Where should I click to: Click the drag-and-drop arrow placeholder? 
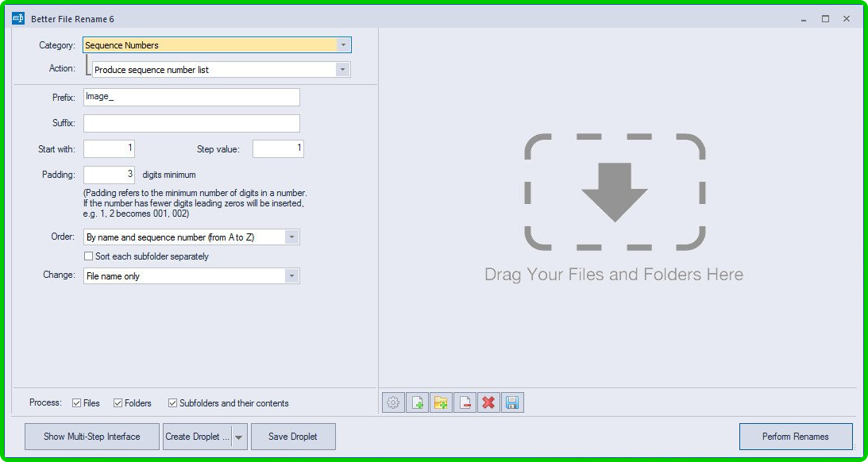click(615, 192)
